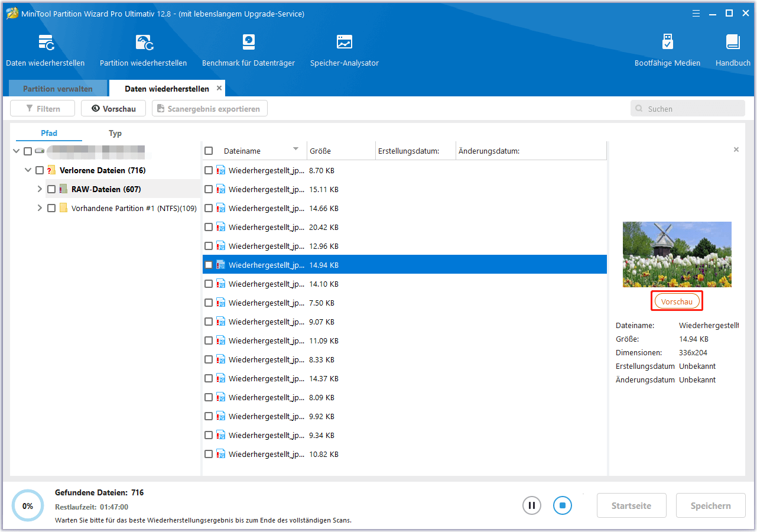The image size is (757, 532).
Task: Open Daten wiederherstellen tool in top toolbar
Action: [x=46, y=50]
